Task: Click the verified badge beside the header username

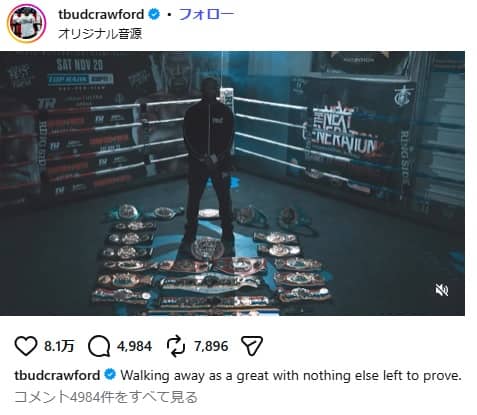Action: click(x=154, y=14)
